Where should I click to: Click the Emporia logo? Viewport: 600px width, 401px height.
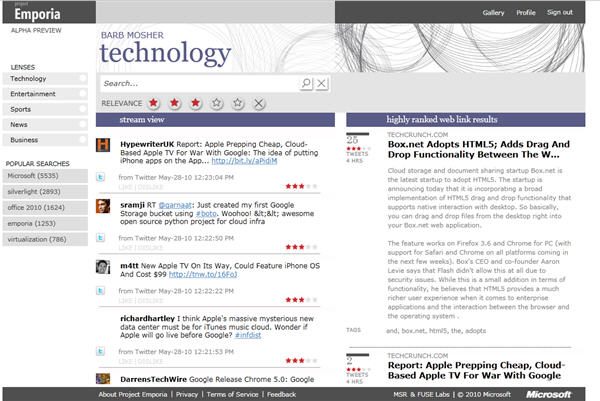click(x=37, y=14)
